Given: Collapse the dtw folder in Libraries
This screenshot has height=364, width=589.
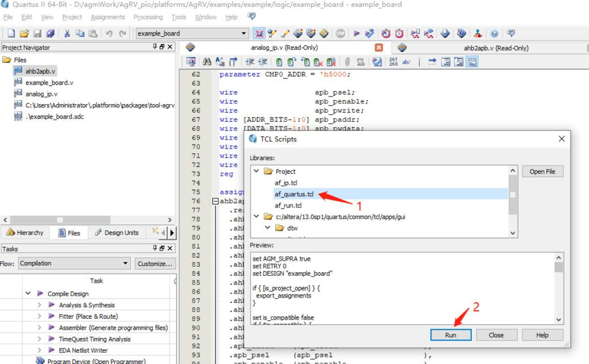Looking at the screenshot, I should coord(268,228).
